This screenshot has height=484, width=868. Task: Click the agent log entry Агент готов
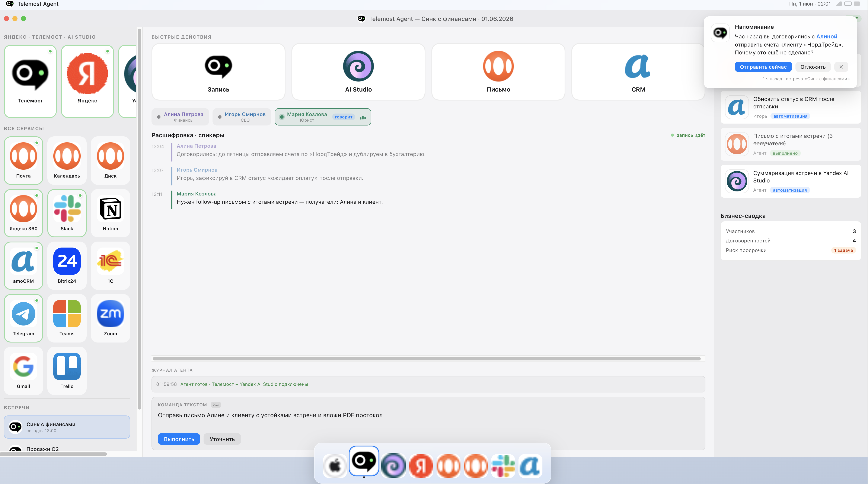tap(428, 384)
